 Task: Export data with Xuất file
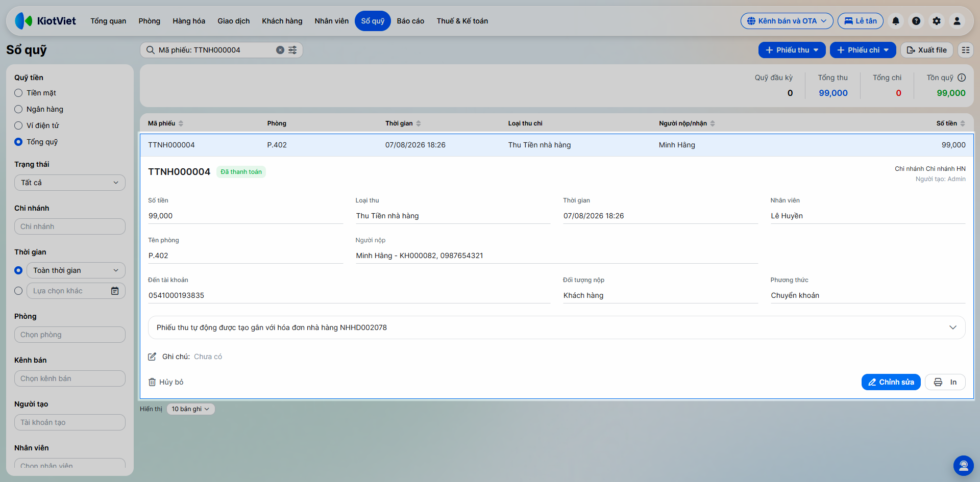pos(926,50)
